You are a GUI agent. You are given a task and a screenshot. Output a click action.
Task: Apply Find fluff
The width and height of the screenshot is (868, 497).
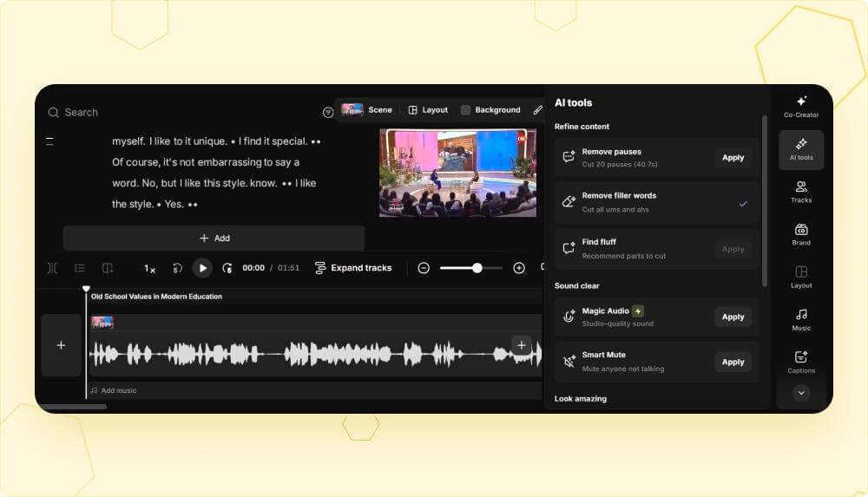point(733,249)
